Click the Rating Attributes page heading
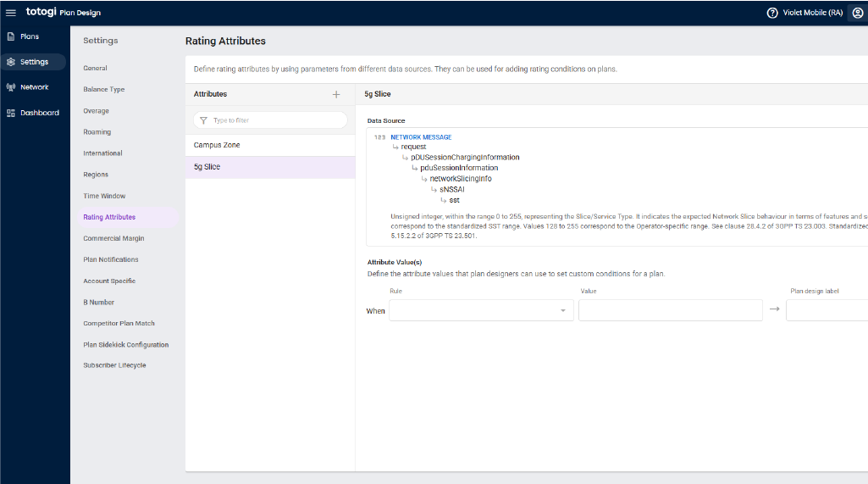868x484 pixels. [x=225, y=41]
